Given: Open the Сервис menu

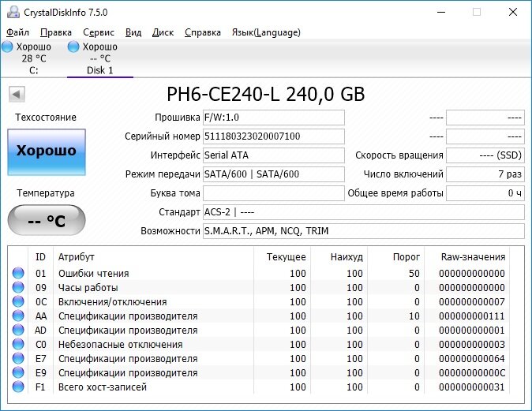Looking at the screenshot, I should (x=99, y=32).
